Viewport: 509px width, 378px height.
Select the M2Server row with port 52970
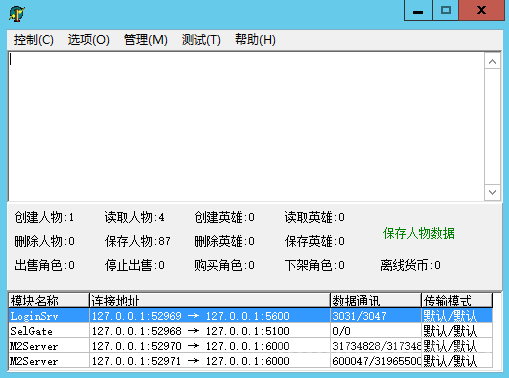(x=251, y=346)
